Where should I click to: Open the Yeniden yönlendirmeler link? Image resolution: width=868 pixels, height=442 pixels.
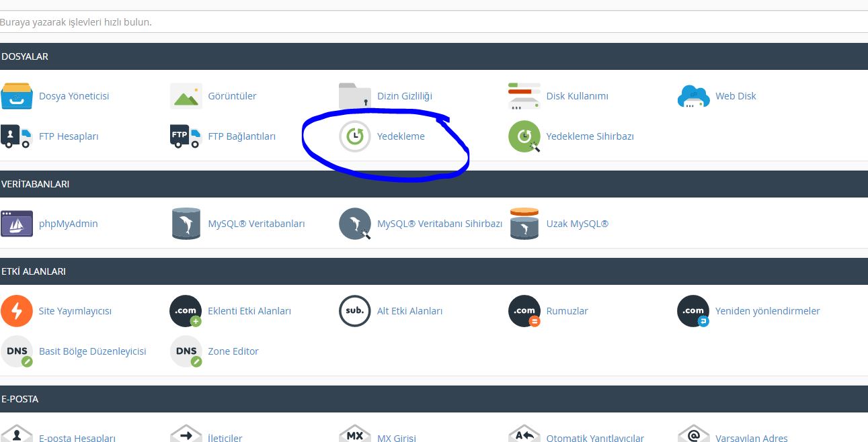[767, 311]
